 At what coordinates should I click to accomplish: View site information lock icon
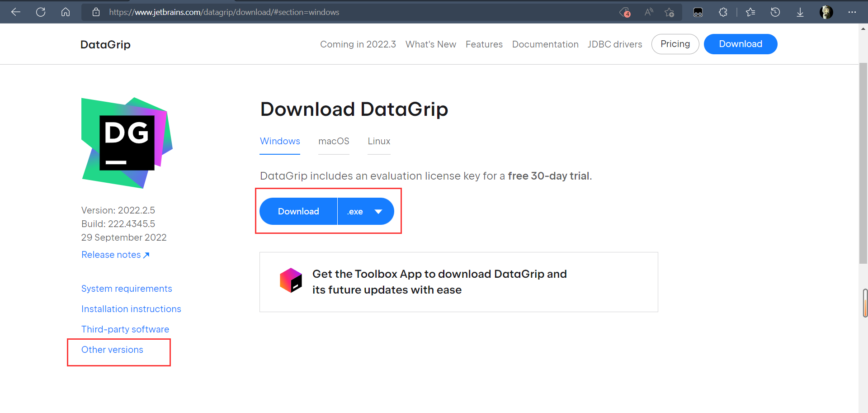point(96,12)
